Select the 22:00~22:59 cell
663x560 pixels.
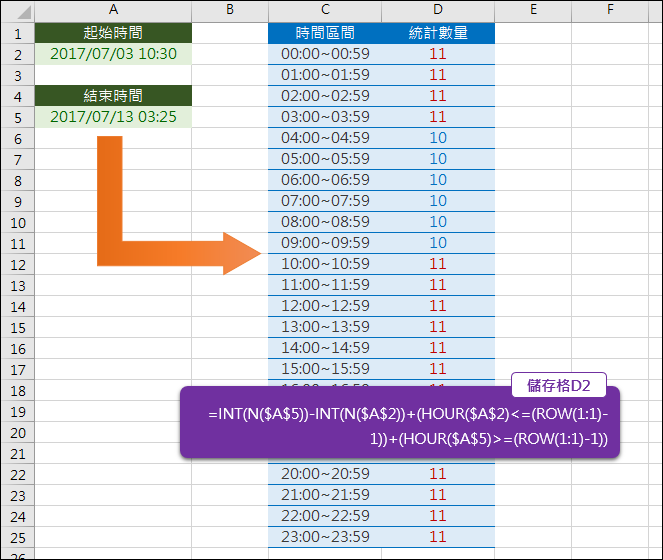coord(325,516)
